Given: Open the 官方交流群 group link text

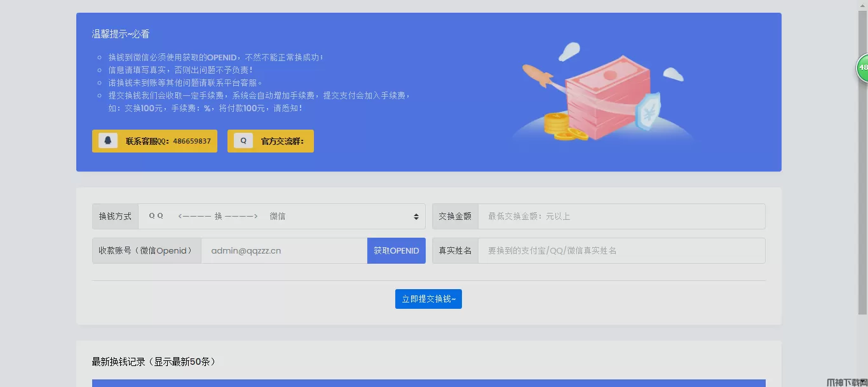Looking at the screenshot, I should pos(282,141).
